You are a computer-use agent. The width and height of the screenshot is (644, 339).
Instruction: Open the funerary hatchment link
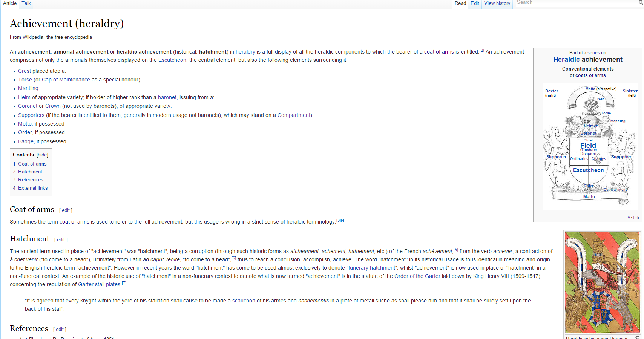click(x=371, y=268)
